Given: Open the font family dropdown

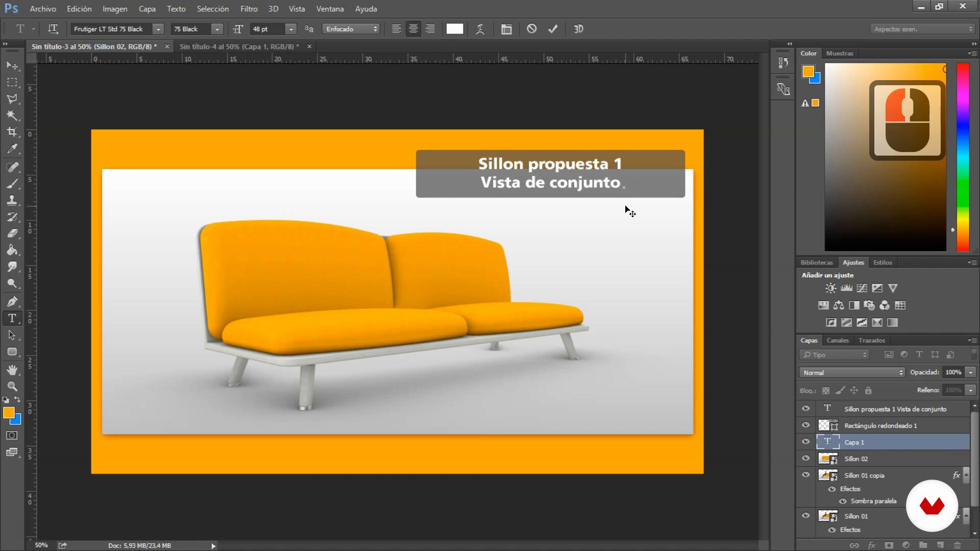Looking at the screenshot, I should (158, 29).
